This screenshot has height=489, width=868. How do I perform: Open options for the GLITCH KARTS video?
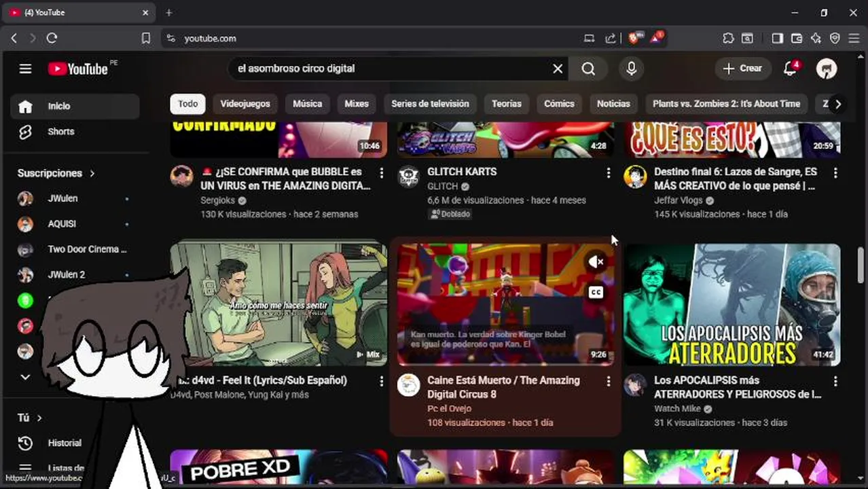(609, 173)
